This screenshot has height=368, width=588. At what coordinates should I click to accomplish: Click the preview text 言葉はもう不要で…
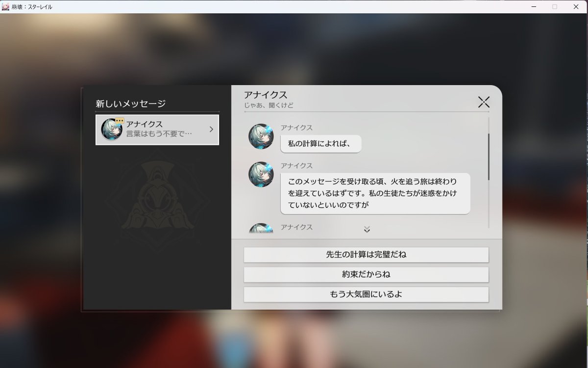pyautogui.click(x=159, y=133)
